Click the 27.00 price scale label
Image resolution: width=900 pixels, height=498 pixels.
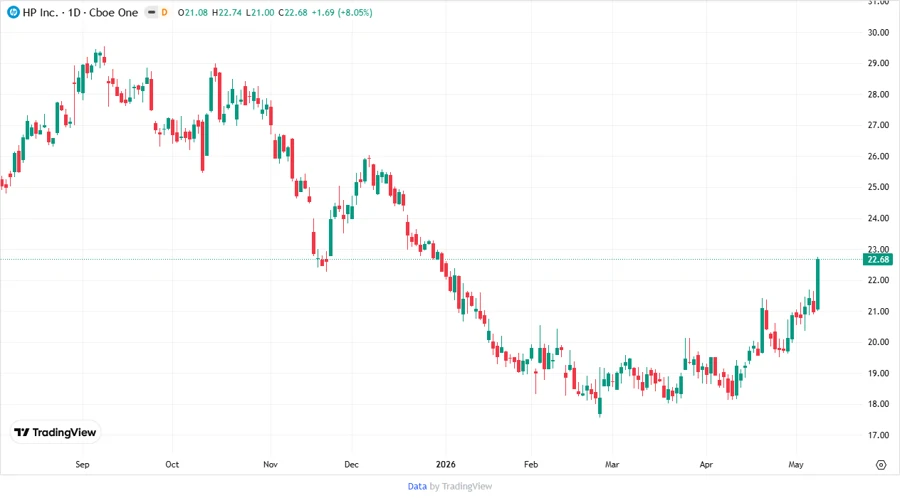point(878,125)
